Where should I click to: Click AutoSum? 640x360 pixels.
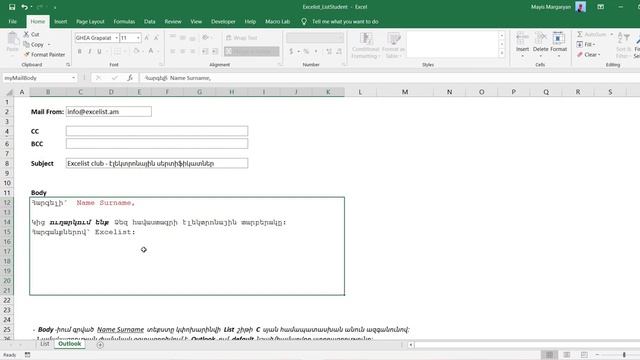pos(592,34)
